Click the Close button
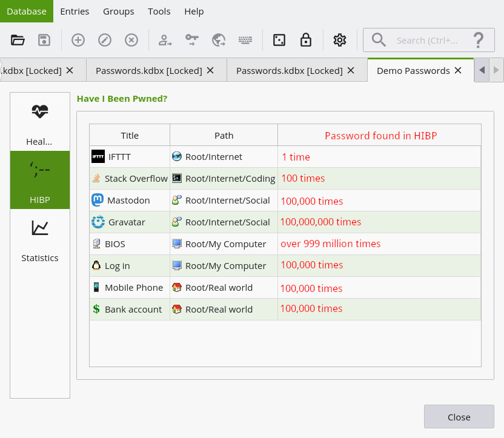 459,417
